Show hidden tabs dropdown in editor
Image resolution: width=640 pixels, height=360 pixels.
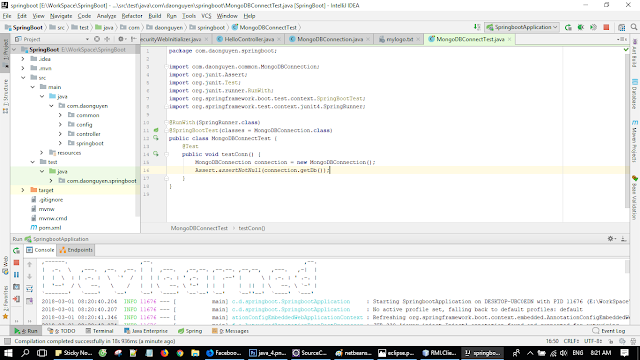click(x=622, y=39)
